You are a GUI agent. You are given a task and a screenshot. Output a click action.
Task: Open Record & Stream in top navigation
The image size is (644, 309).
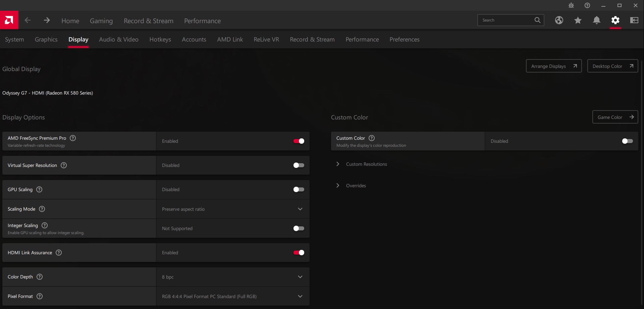[x=149, y=21]
